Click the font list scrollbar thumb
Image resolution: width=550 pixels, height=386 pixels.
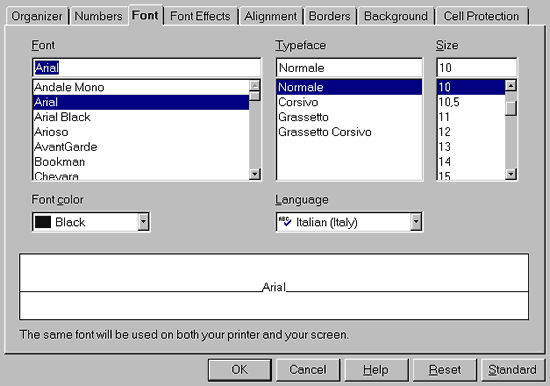pyautogui.click(x=255, y=96)
